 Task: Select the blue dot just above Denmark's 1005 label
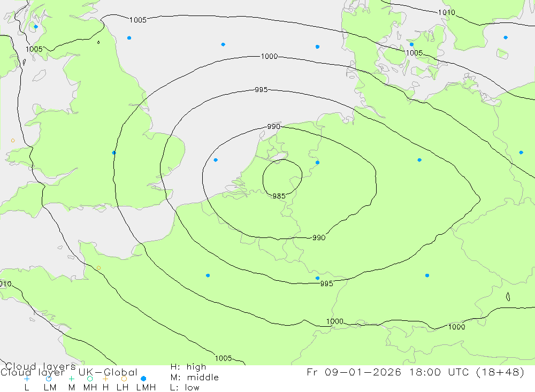coord(411,44)
